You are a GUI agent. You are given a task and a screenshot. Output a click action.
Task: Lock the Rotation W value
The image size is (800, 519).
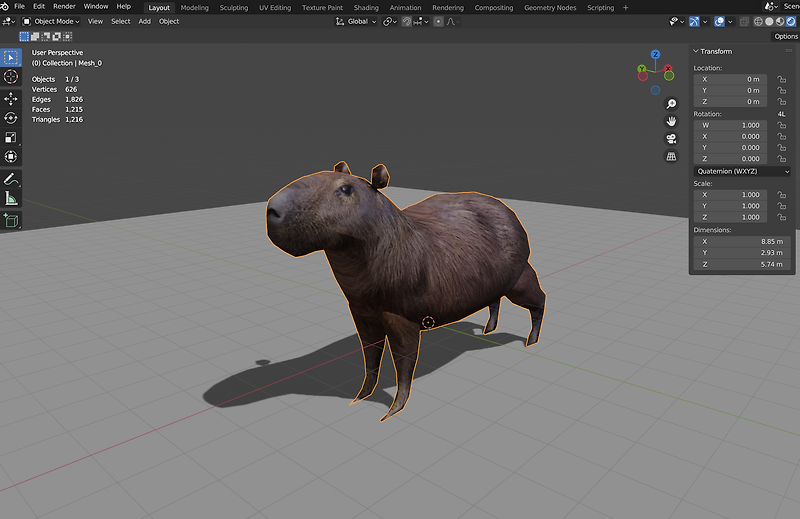click(x=781, y=125)
